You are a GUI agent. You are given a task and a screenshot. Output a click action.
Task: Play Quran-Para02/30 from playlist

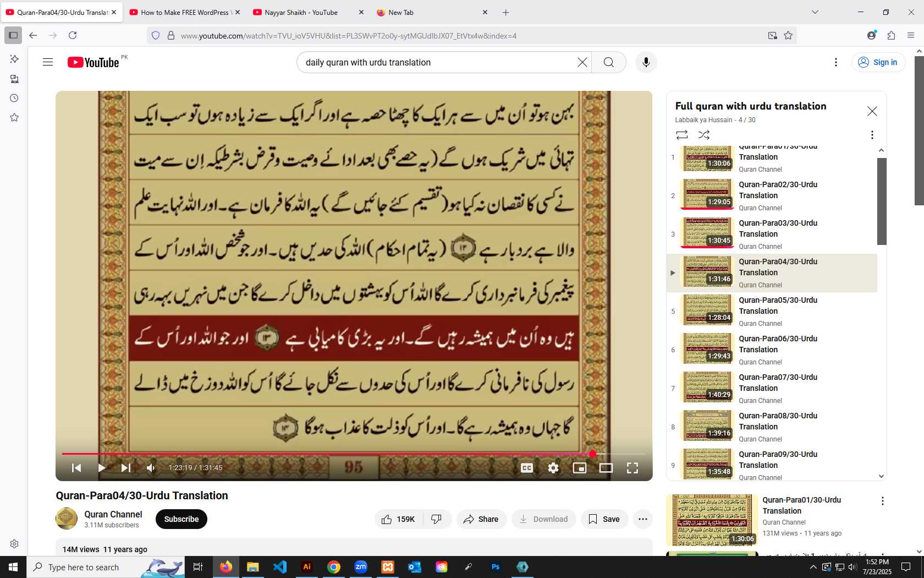click(772, 196)
